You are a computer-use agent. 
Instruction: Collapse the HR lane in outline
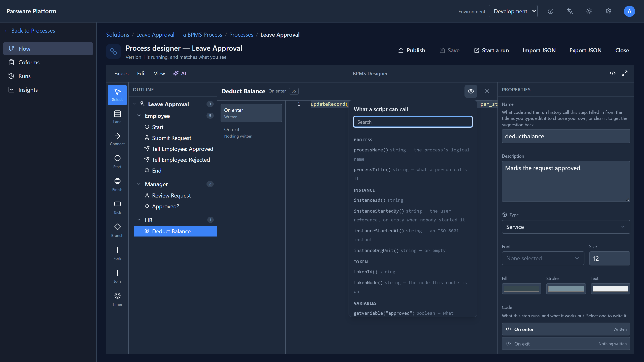point(139,220)
